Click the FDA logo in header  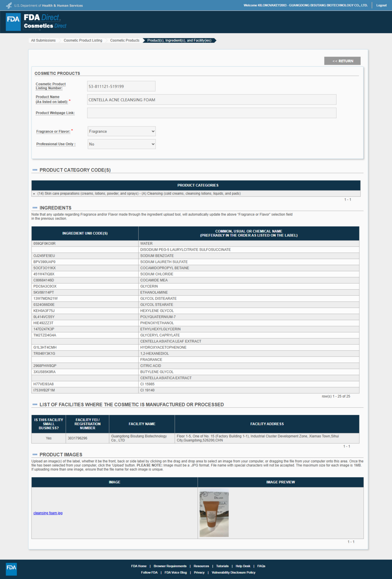tap(13, 22)
